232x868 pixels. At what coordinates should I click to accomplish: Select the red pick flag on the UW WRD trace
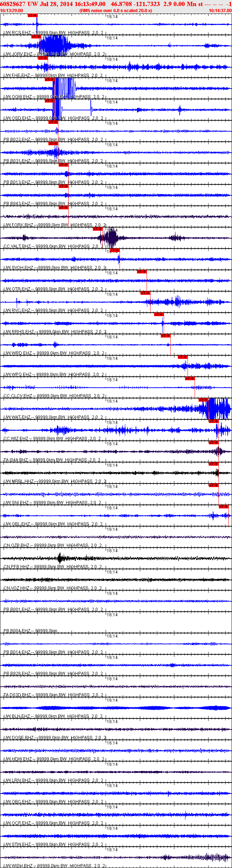pyautogui.click(x=166, y=336)
